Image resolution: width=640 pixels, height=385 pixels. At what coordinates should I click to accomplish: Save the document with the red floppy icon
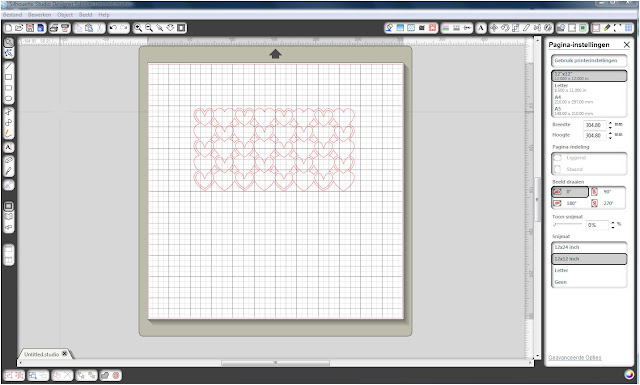[30, 28]
